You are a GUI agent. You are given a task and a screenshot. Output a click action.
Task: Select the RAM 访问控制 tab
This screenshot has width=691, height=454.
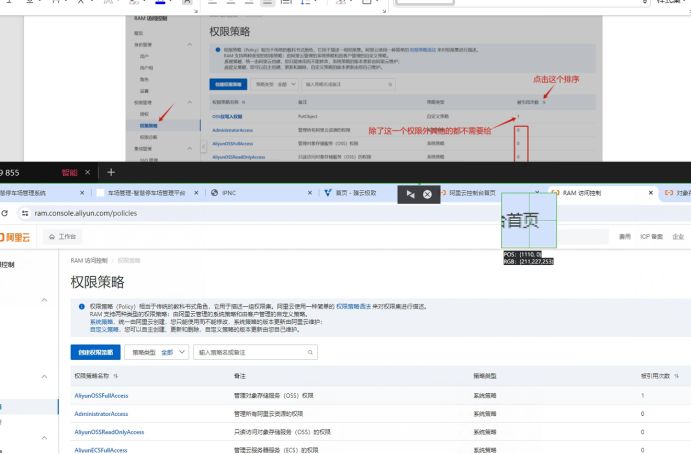click(582, 193)
